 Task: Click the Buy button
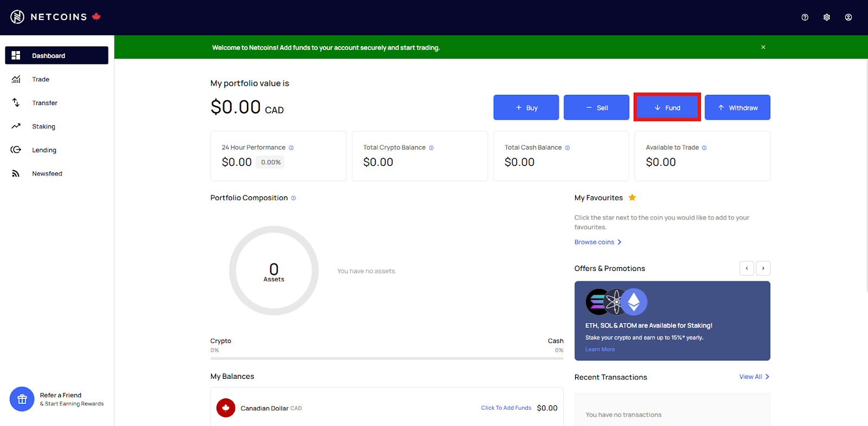click(x=526, y=107)
